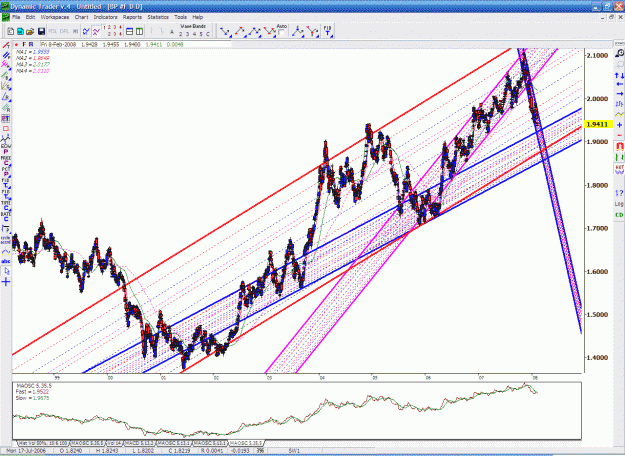This screenshot has height=456, width=625.
Task: Select the arrow pointer cursor tool
Action: coord(6,271)
